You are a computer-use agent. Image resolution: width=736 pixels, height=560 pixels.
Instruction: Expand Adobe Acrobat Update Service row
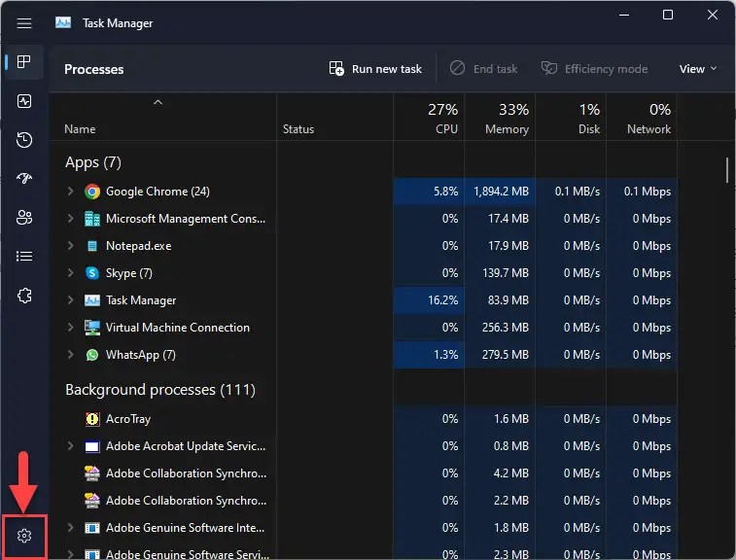pyautogui.click(x=70, y=446)
